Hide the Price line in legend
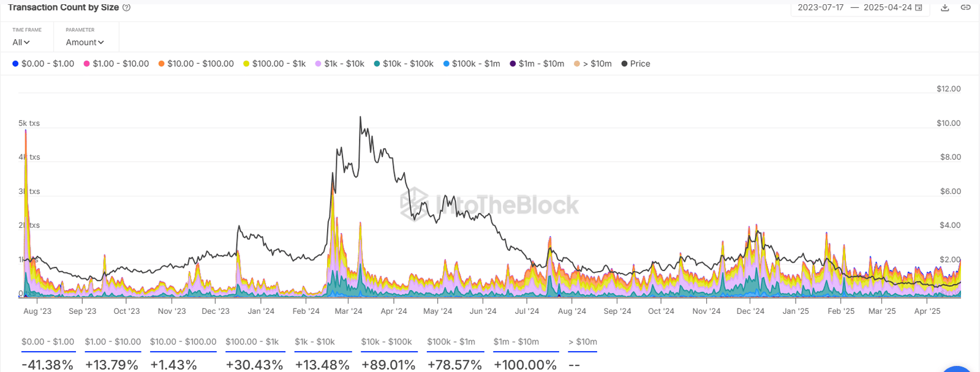 pyautogui.click(x=636, y=64)
